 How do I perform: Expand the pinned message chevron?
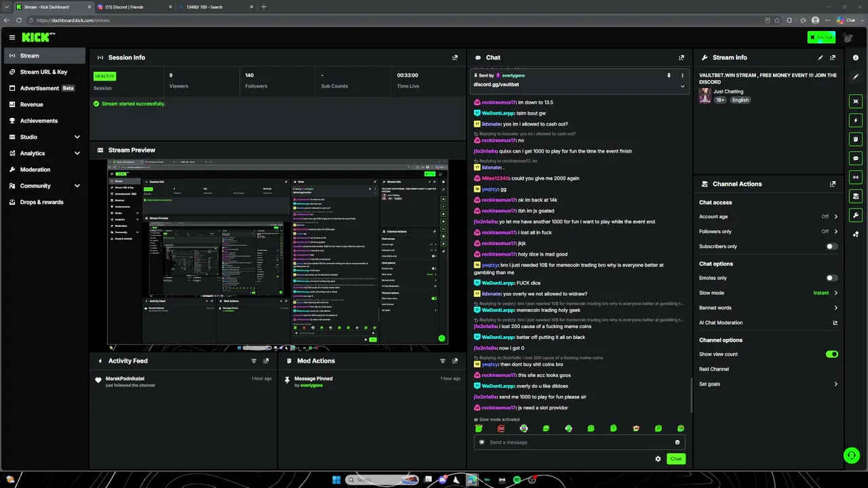click(682, 86)
